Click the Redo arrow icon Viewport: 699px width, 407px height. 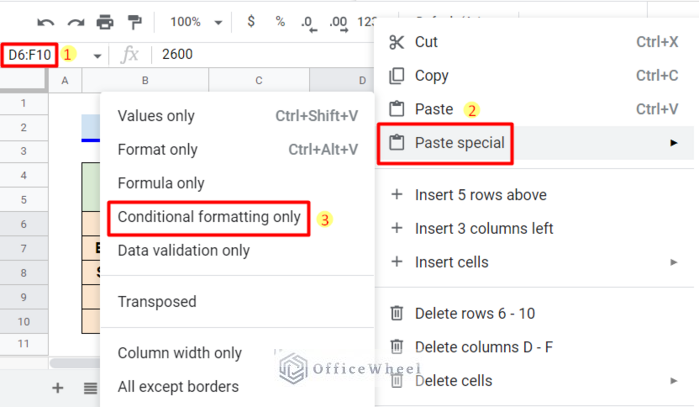[x=75, y=21]
